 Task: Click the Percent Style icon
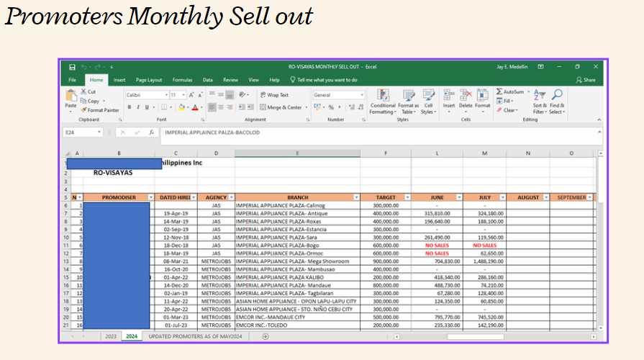click(x=331, y=107)
